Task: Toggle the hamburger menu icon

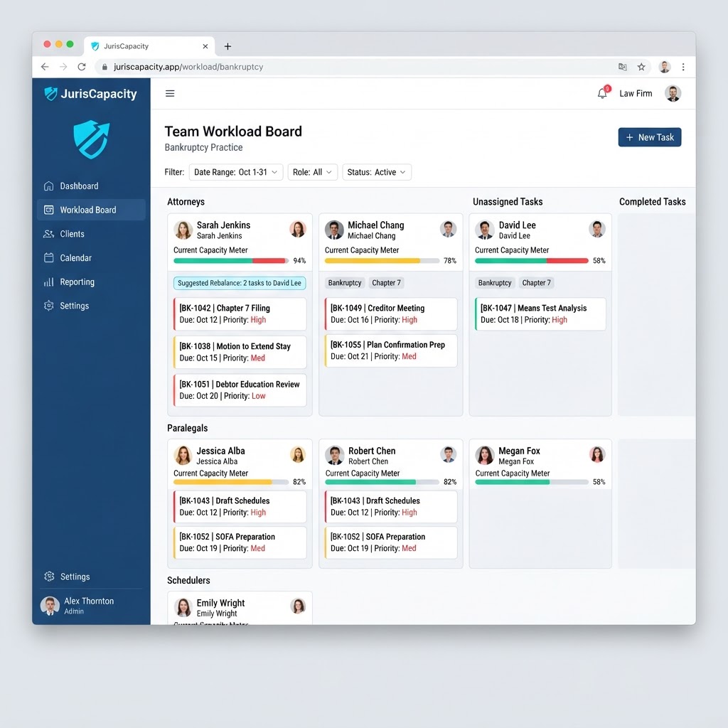Action: click(170, 93)
